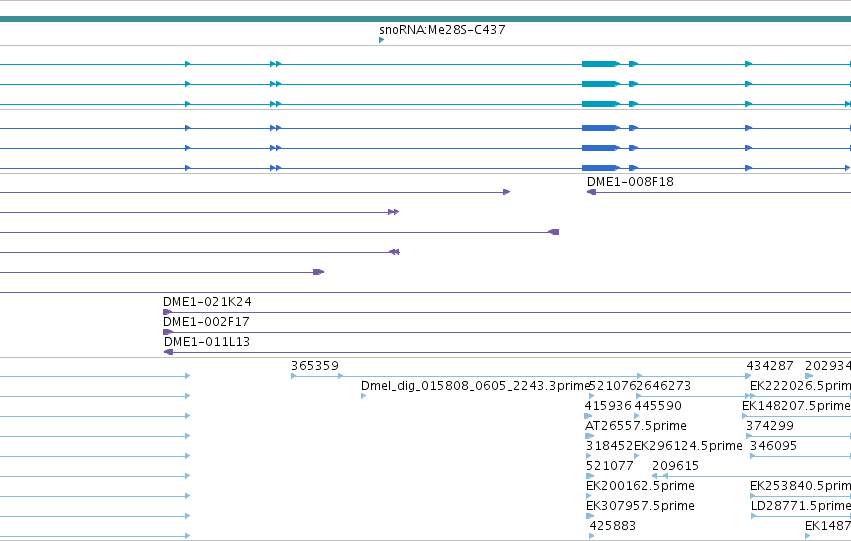Click the thick exon of the top teal transcript
Image resolution: width=851 pixels, height=541 pixels.
click(600, 64)
